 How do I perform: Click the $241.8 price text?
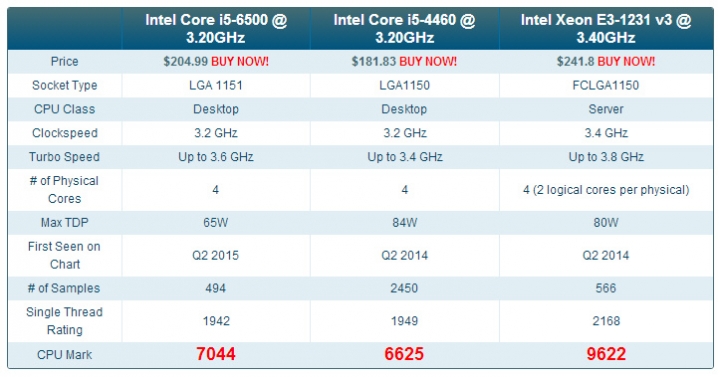pos(575,62)
